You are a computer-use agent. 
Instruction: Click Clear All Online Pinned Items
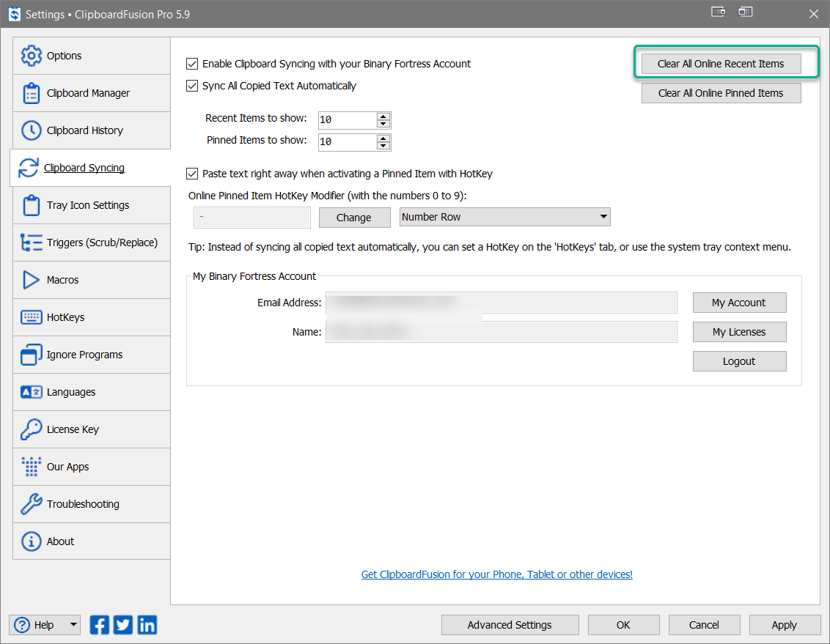[721, 93]
